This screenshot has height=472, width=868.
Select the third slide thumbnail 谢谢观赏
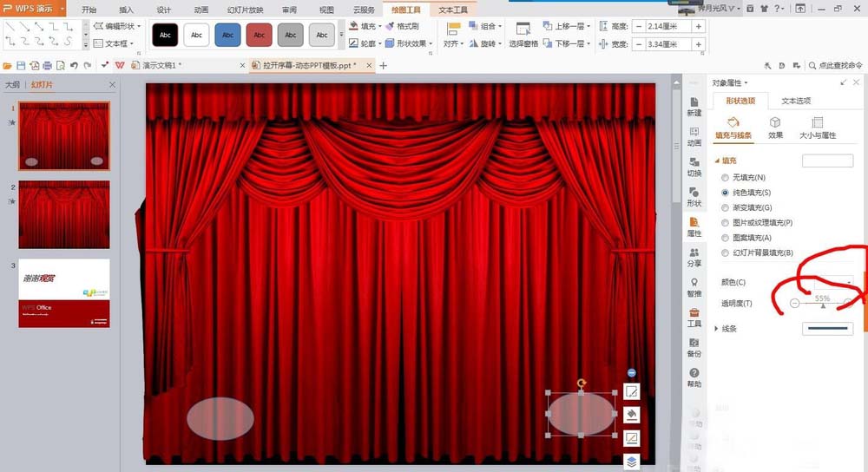64,292
